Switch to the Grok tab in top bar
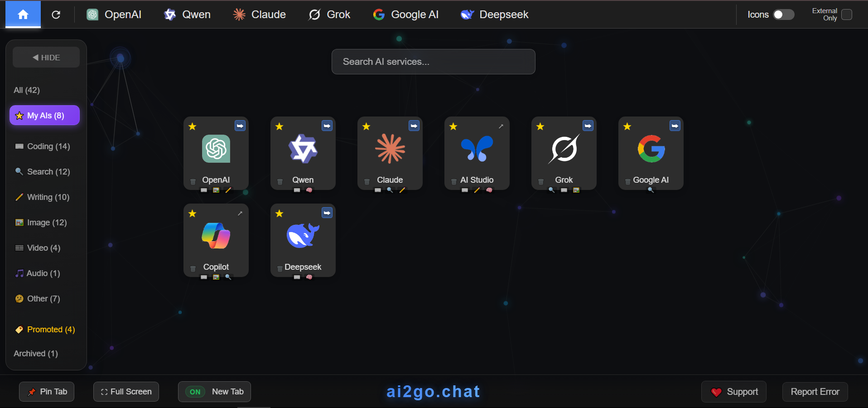Screen dimensions: 868x408 point(329,15)
